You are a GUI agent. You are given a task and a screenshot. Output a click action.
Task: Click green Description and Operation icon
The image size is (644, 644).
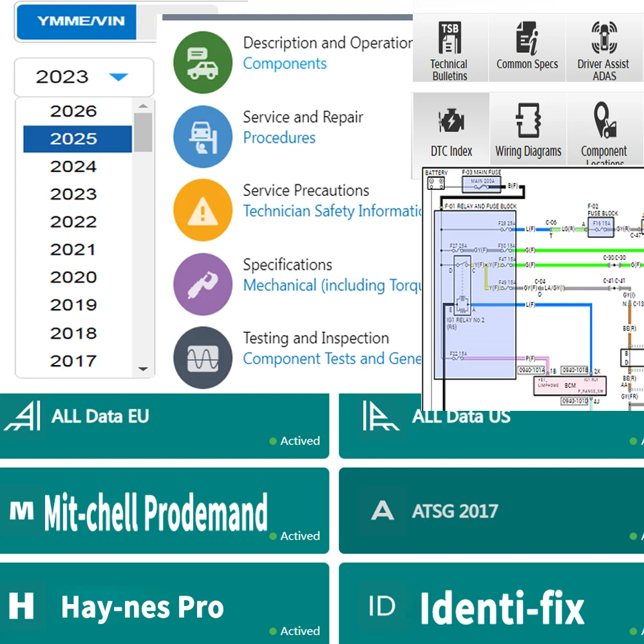[x=203, y=62]
